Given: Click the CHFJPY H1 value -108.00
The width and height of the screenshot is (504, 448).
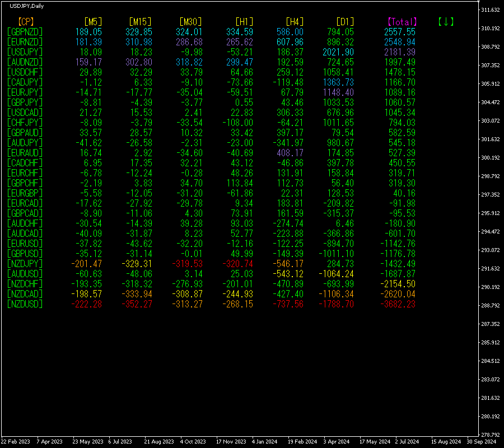Looking at the screenshot, I should (x=237, y=123).
